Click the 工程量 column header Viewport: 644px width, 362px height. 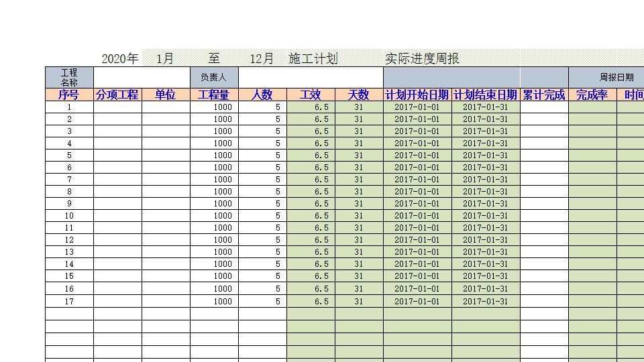click(214, 95)
